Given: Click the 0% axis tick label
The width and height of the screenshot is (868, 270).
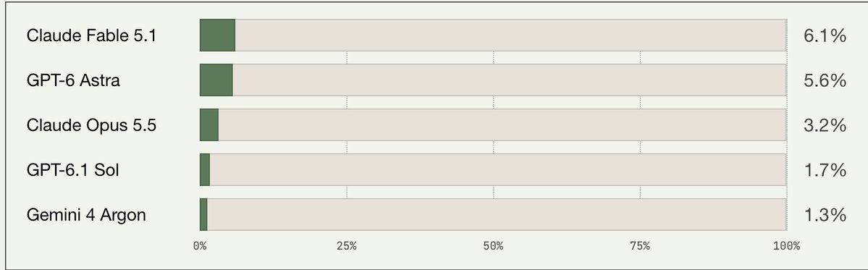Looking at the screenshot, I should (x=200, y=246).
